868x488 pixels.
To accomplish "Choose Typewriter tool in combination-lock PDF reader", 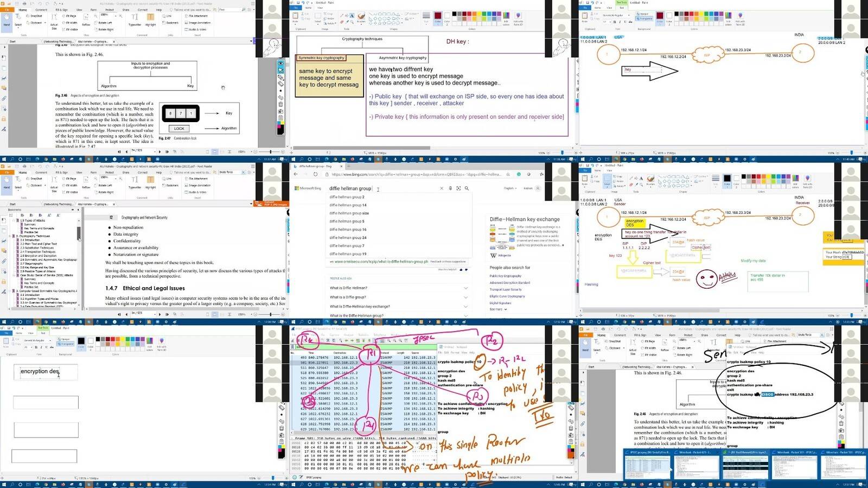I will click(x=135, y=20).
